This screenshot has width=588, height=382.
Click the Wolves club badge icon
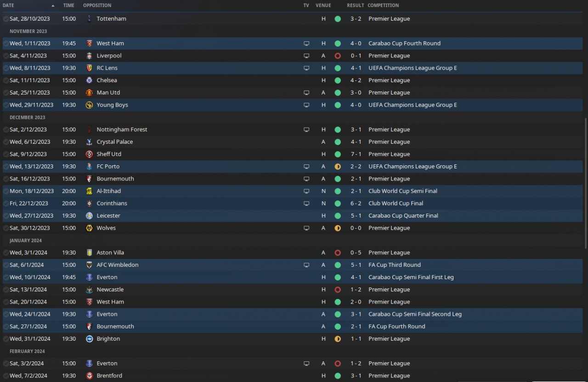pos(89,228)
